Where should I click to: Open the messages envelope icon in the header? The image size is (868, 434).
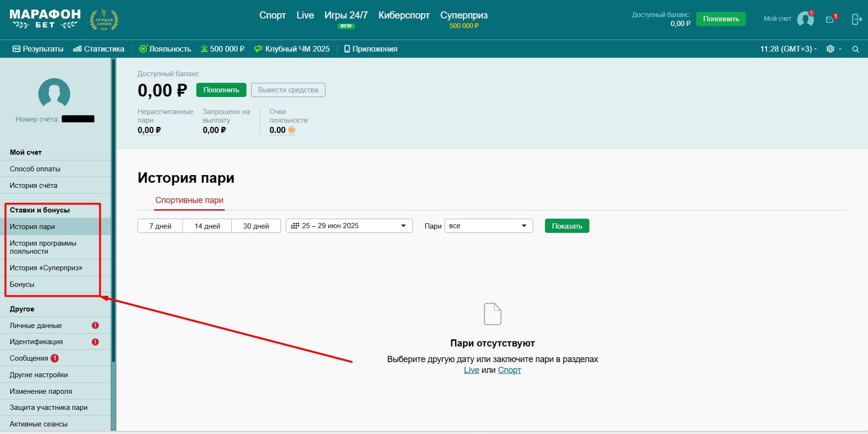tap(830, 19)
